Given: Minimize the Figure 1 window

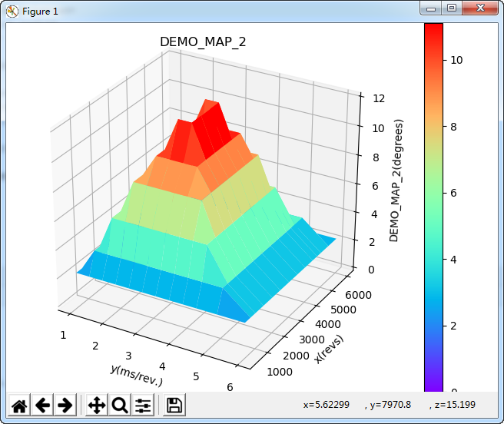Looking at the screenshot, I should (x=431, y=8).
